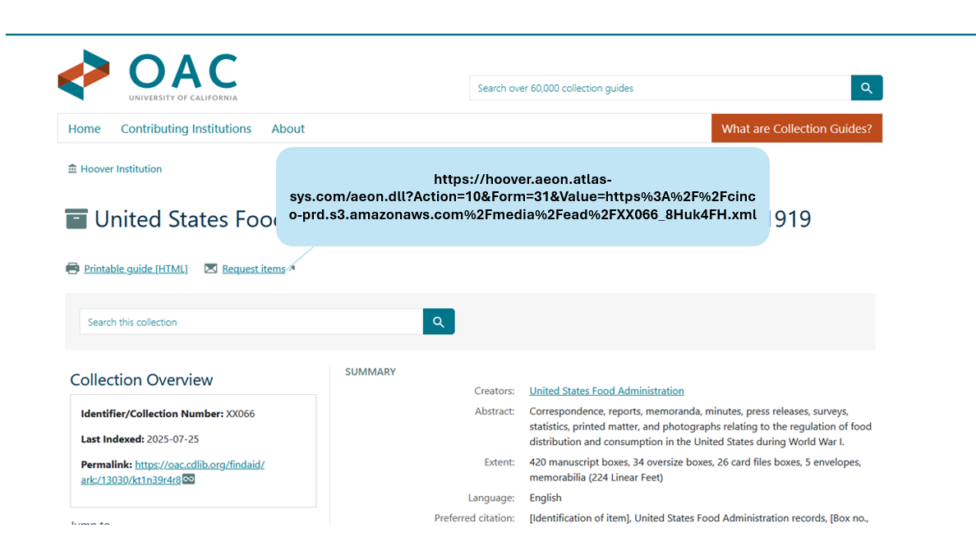Screen dimensions: 976x560
Task: Submit the collection guides search magnifier button
Action: tap(867, 88)
